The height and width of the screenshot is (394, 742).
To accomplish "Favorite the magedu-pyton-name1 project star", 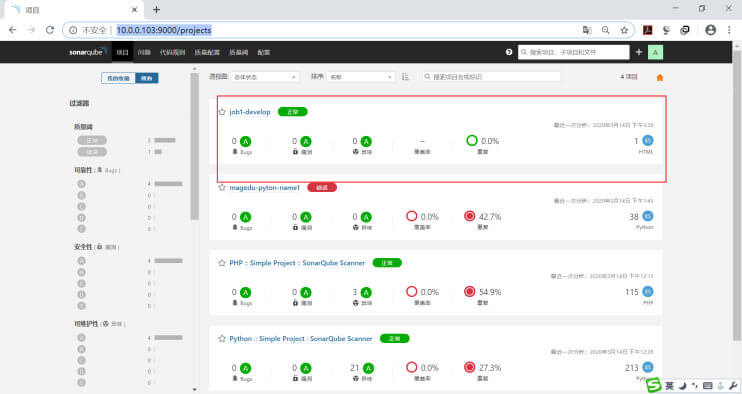I will (x=222, y=187).
